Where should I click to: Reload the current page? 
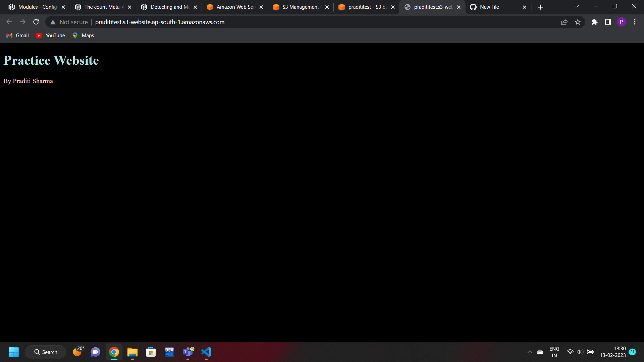[36, 22]
